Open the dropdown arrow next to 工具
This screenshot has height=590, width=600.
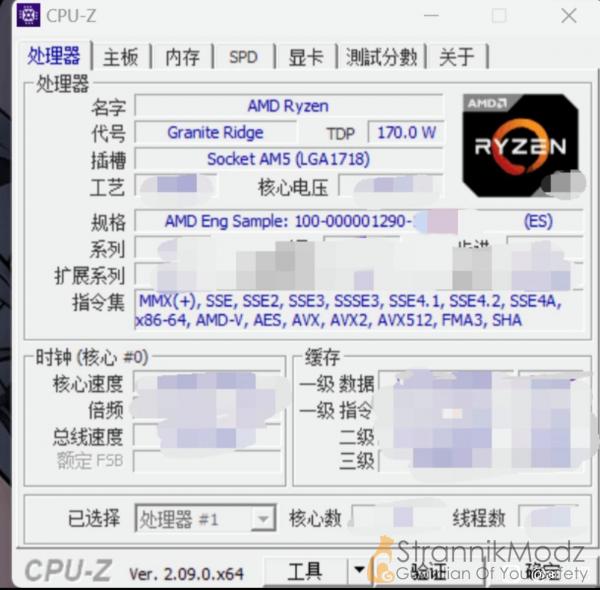[359, 571]
